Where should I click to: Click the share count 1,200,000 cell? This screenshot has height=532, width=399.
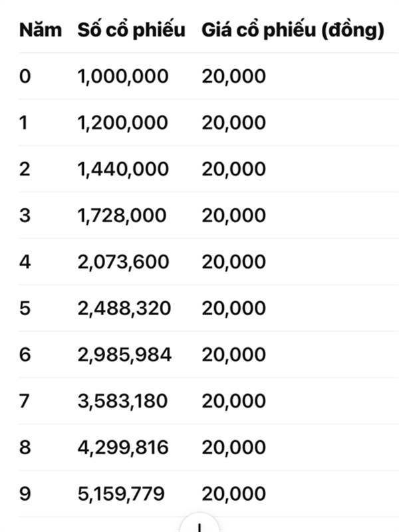click(122, 123)
